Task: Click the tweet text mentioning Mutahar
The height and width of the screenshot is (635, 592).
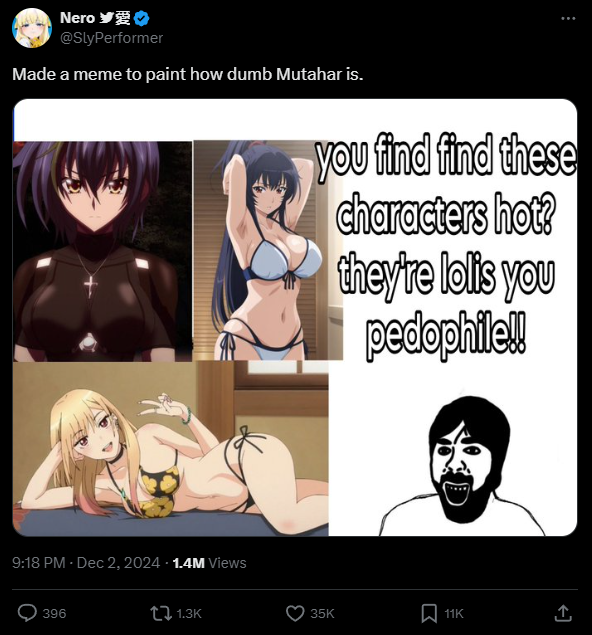Action: pyautogui.click(x=188, y=74)
